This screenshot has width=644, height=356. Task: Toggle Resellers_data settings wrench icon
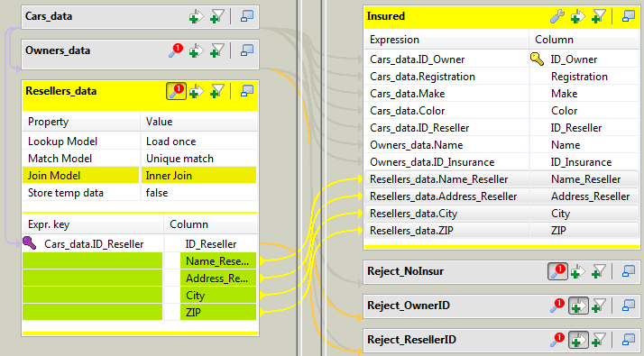click(x=176, y=91)
